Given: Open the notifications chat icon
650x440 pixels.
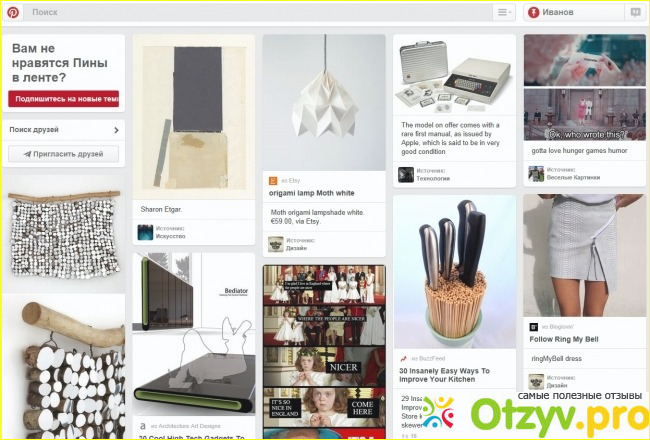Looking at the screenshot, I should (x=635, y=12).
